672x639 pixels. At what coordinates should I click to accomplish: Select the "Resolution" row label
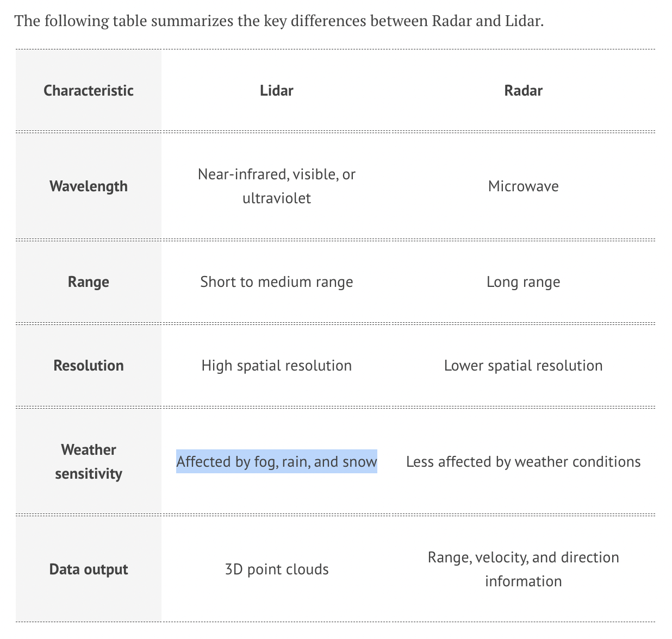[89, 366]
